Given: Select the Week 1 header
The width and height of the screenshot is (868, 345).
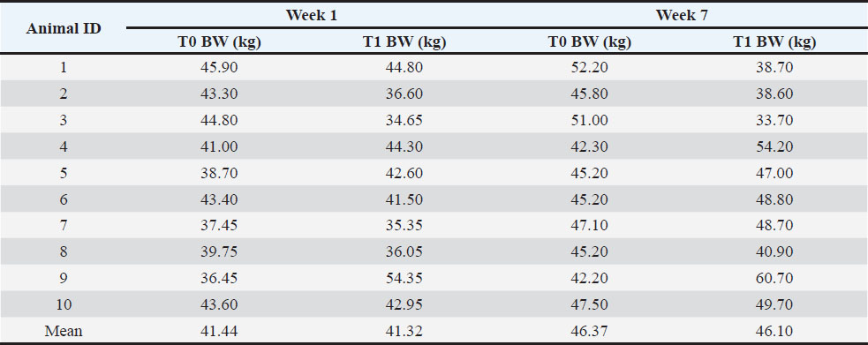Looking at the screenshot, I should [312, 15].
